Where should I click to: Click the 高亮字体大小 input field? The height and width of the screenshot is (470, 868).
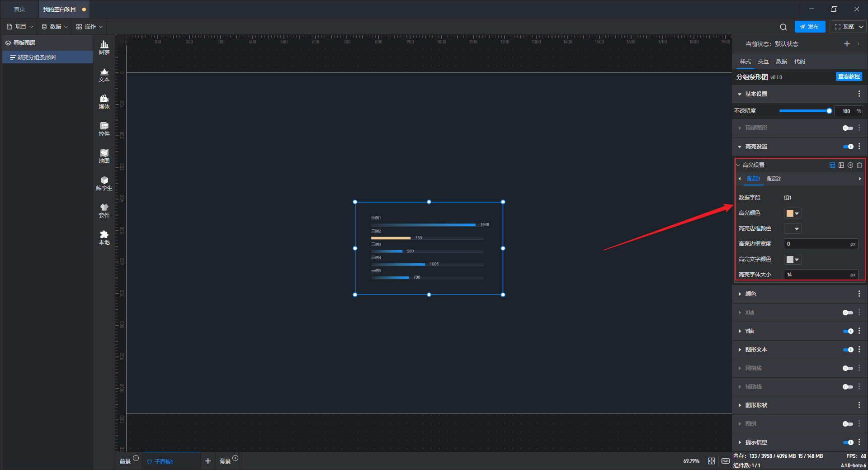click(x=821, y=275)
